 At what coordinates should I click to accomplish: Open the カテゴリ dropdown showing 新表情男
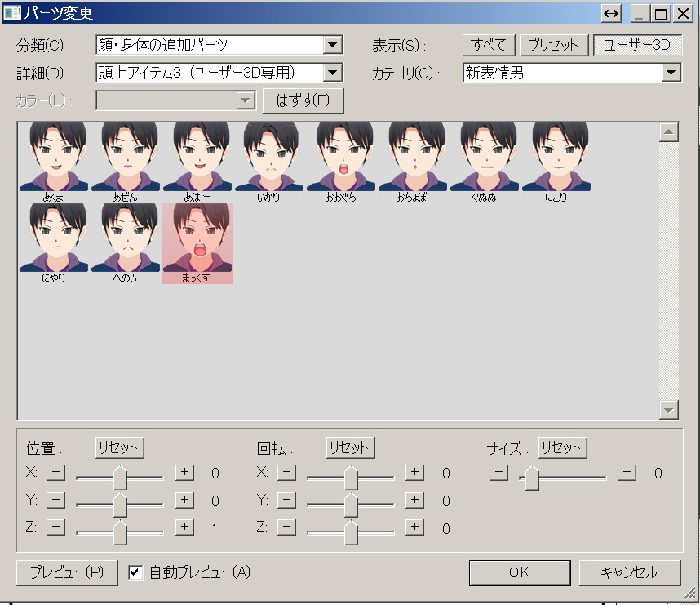point(671,73)
